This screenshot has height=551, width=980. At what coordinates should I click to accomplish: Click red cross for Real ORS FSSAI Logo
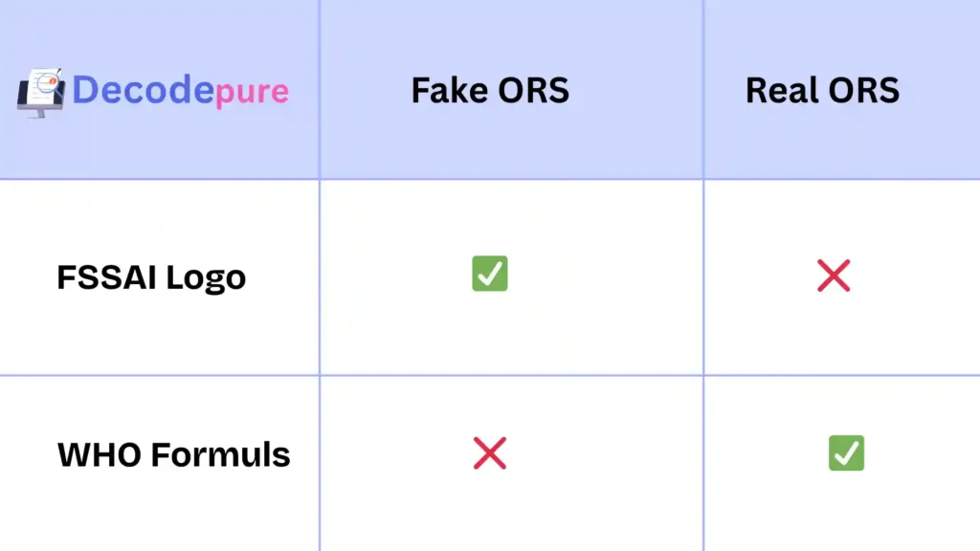point(834,276)
